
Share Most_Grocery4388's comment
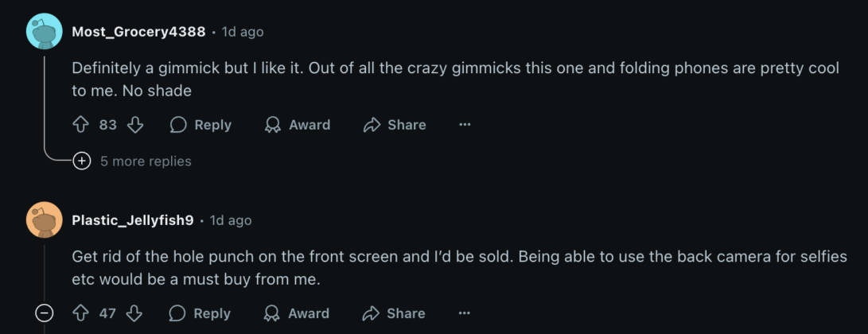point(395,125)
